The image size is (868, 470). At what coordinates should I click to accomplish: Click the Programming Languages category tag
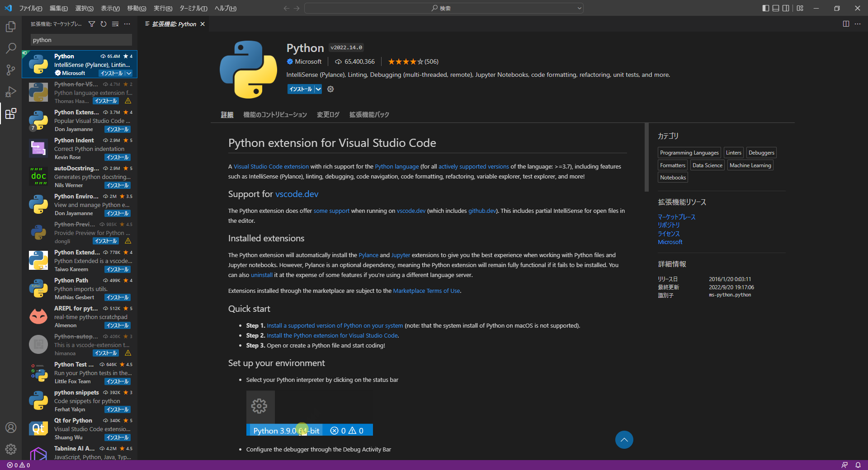689,153
